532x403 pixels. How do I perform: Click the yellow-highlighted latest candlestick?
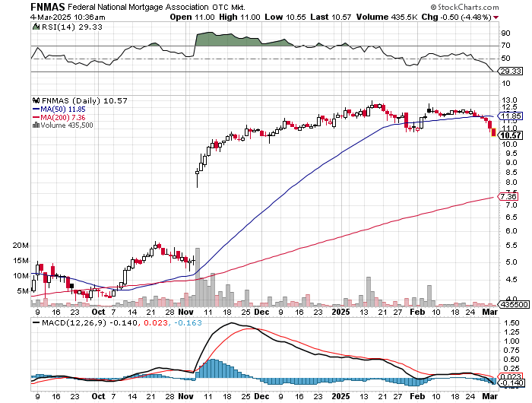[x=493, y=132]
